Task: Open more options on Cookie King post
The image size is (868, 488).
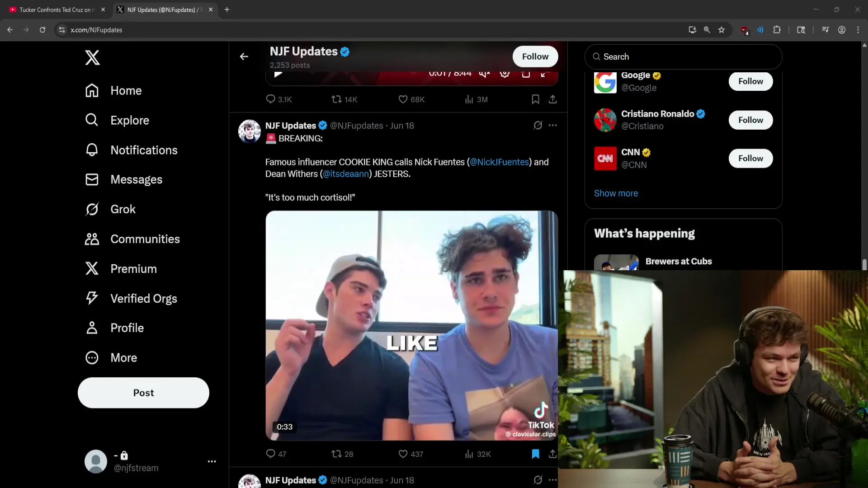Action: [552, 126]
